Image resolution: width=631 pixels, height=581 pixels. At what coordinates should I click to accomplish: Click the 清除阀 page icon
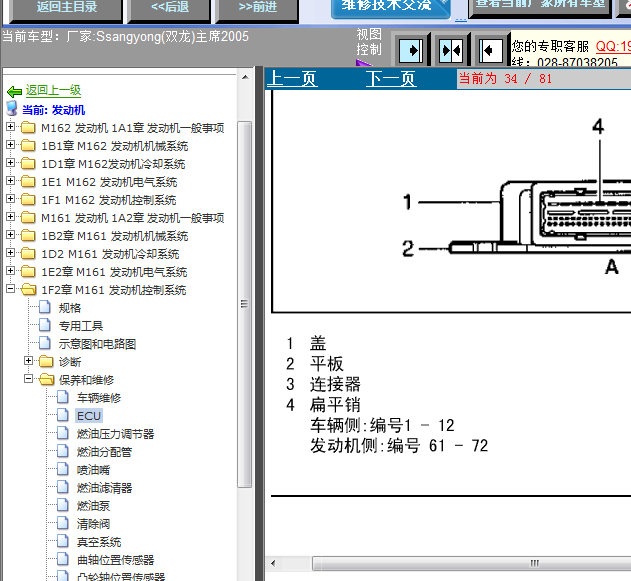63,523
